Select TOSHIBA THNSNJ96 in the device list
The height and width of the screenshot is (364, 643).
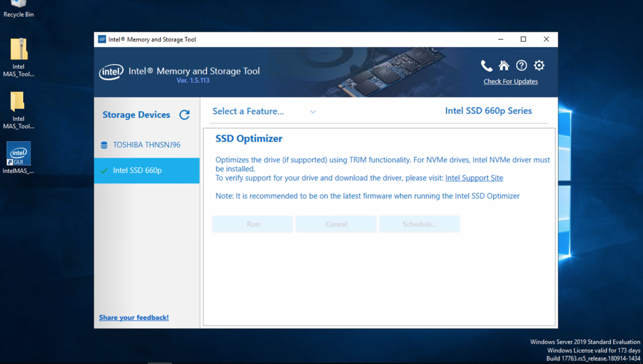point(147,145)
